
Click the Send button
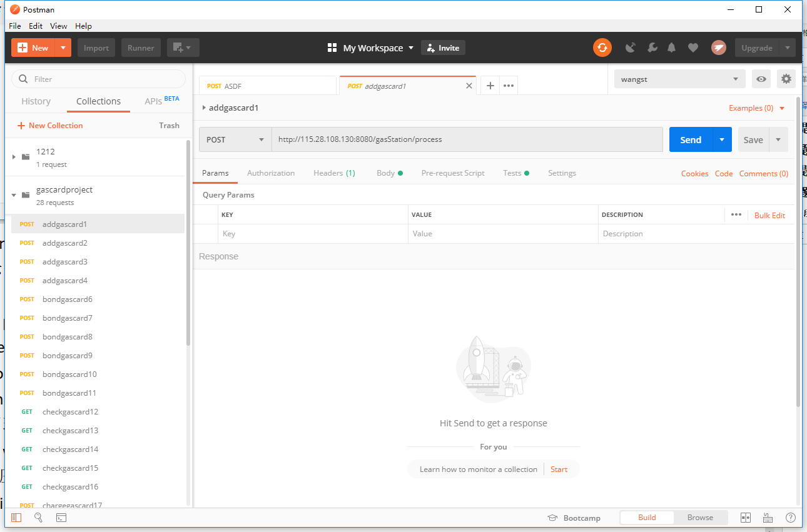coord(691,139)
